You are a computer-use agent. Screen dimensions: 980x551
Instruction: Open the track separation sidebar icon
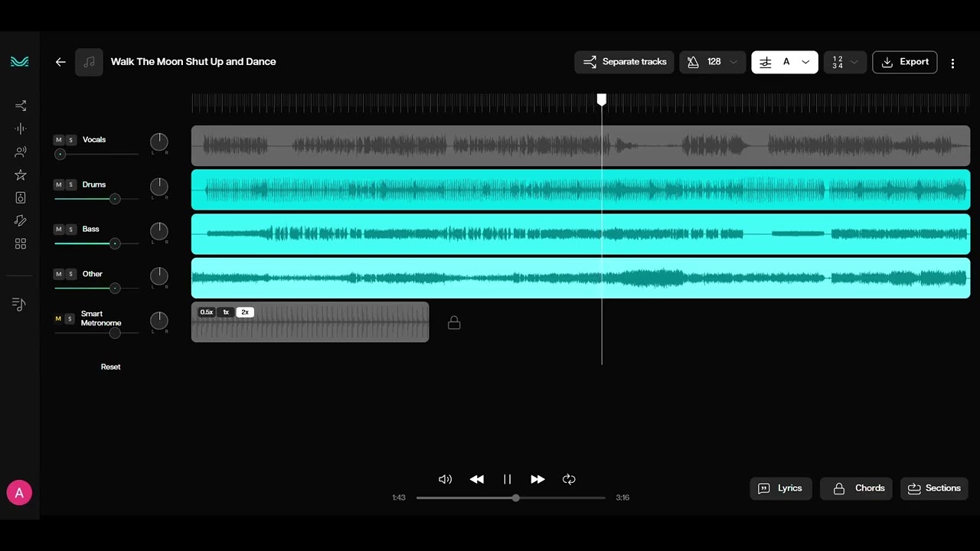coord(21,106)
